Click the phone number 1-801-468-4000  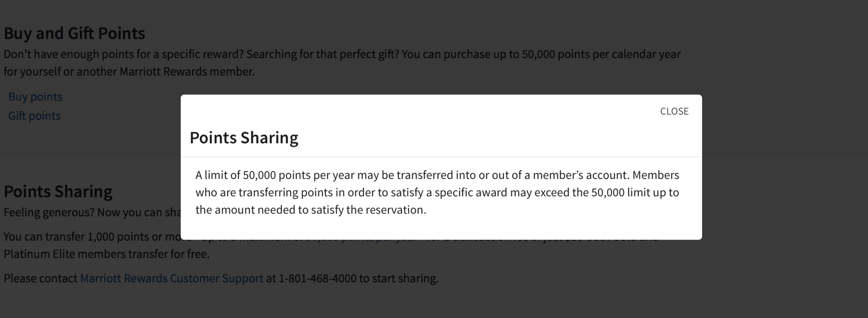click(x=317, y=278)
